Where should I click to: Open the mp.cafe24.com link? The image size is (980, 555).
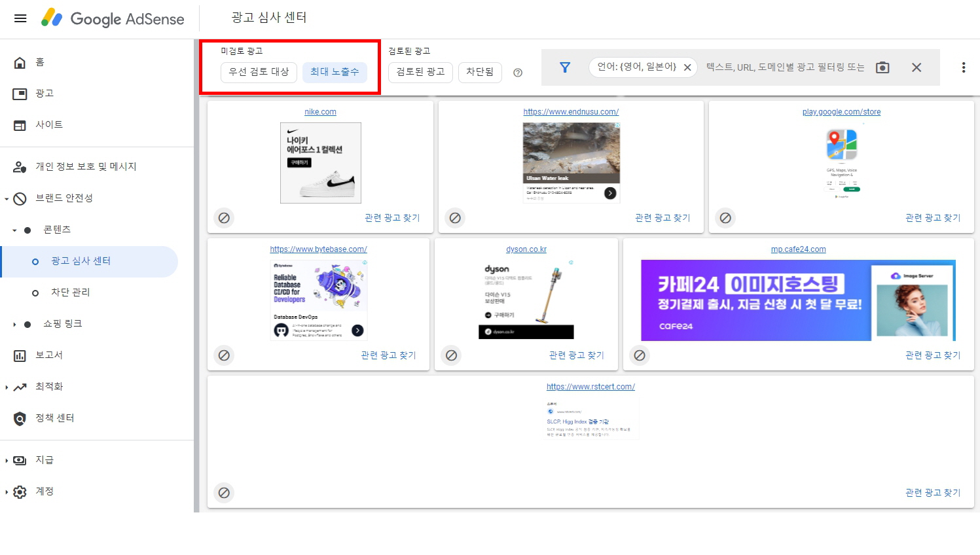[798, 249]
